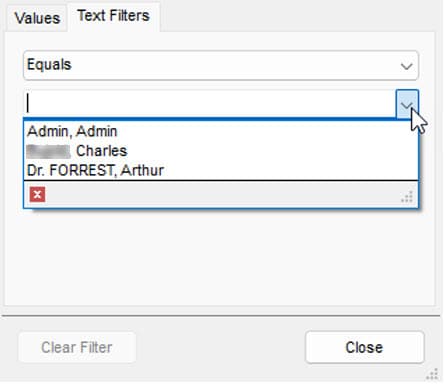Focus the filter value text field
This screenshot has width=445, height=384.
(x=210, y=104)
